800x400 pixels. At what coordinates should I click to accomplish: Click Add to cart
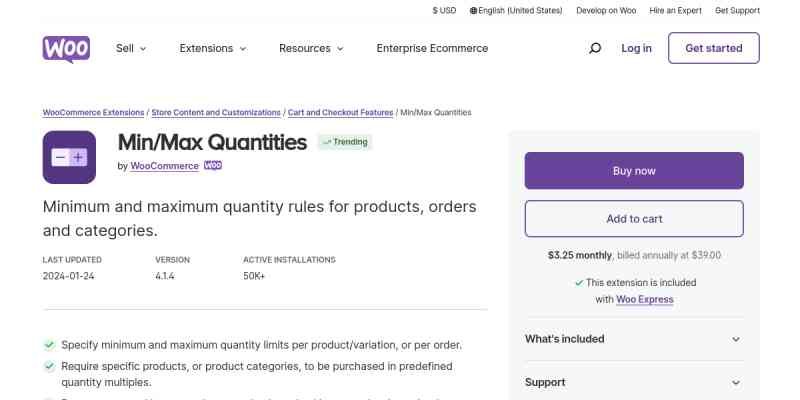[634, 219]
